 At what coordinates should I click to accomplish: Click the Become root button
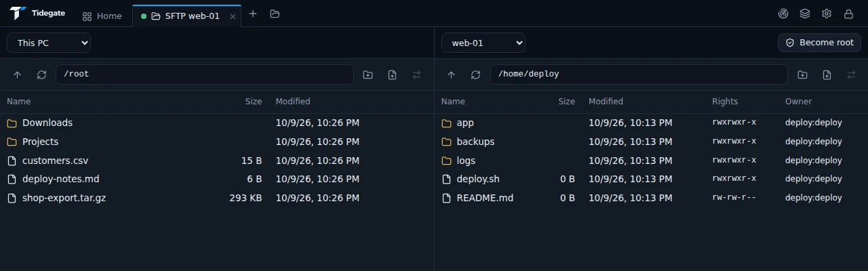819,43
